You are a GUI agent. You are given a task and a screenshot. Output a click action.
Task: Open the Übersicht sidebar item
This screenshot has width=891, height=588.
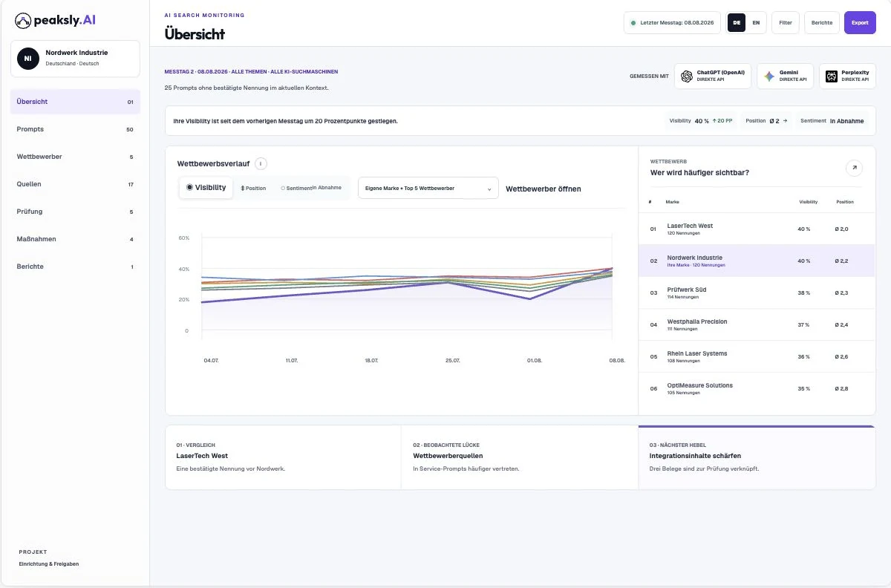click(75, 102)
